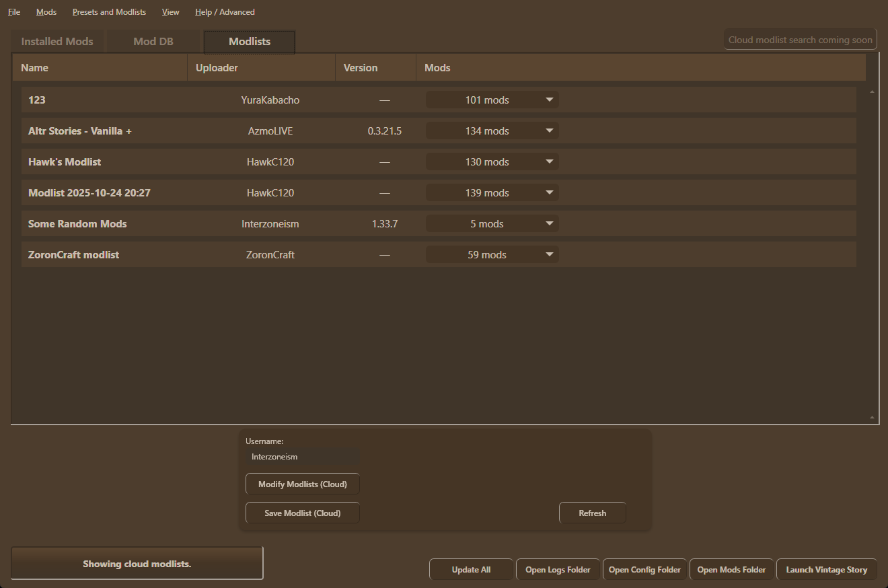The image size is (888, 588).
Task: Open the 5 mods dropdown for Some Random Mods
Action: point(492,223)
